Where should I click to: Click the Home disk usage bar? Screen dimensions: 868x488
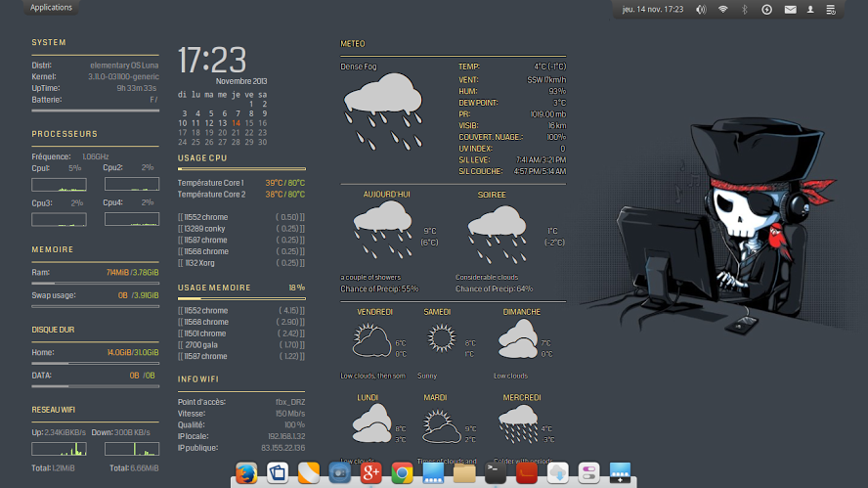[95, 364]
